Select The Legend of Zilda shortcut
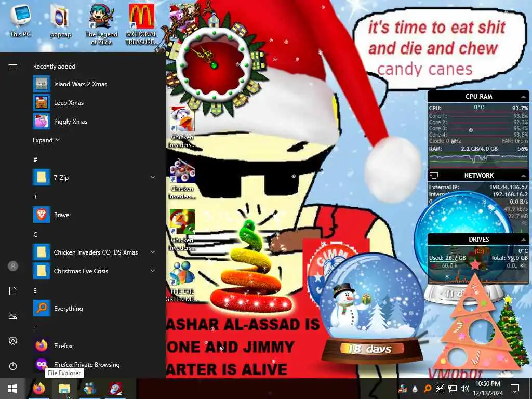 [101, 24]
